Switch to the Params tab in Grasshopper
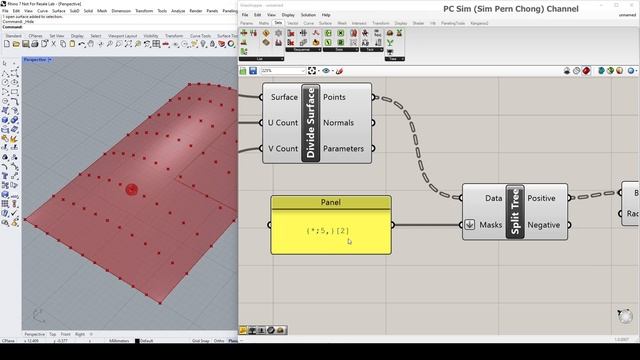Image resolution: width=640 pixels, height=360 pixels. [x=247, y=24]
